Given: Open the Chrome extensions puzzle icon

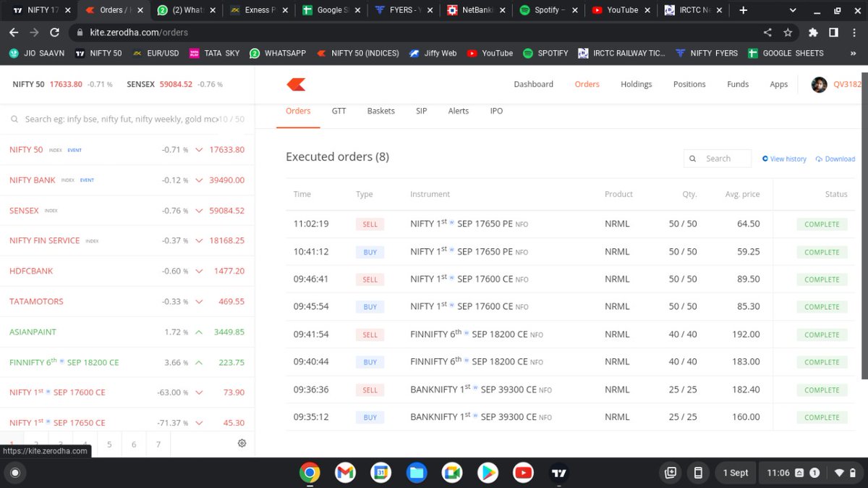Looking at the screenshot, I should 813,33.
